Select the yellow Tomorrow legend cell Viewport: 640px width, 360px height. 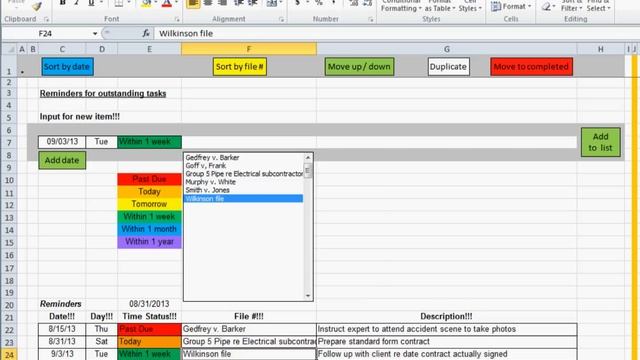[149, 204]
